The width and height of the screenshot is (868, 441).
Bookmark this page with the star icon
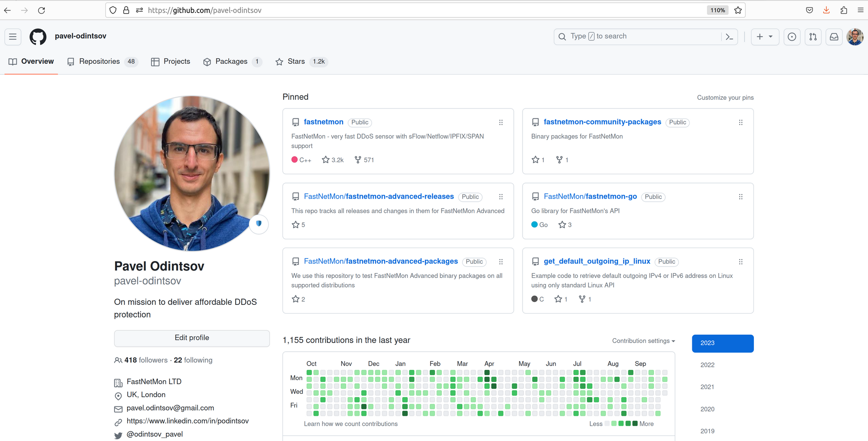click(738, 10)
